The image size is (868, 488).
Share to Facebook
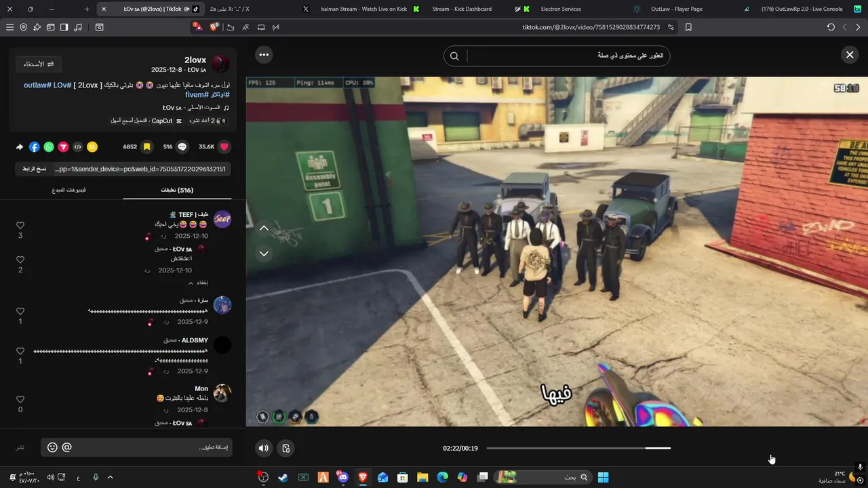[35, 146]
